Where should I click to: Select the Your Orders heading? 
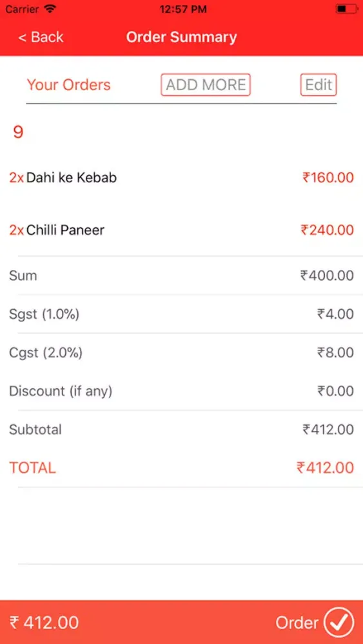coord(68,84)
